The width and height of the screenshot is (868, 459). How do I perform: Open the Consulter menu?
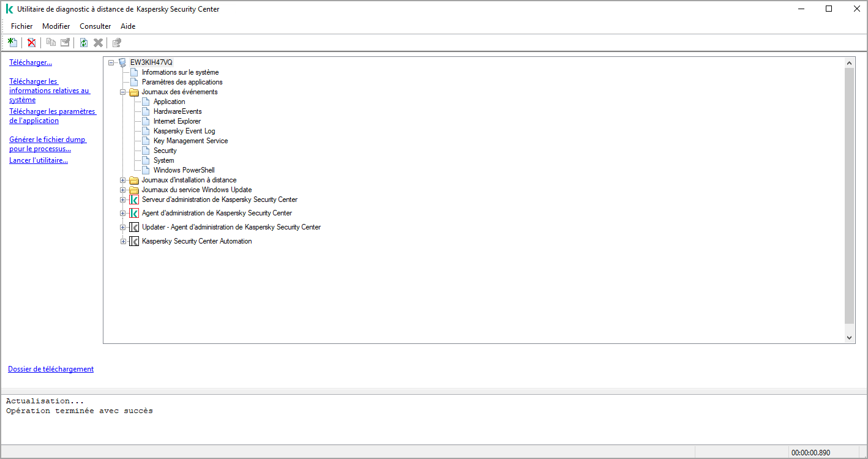click(x=95, y=26)
